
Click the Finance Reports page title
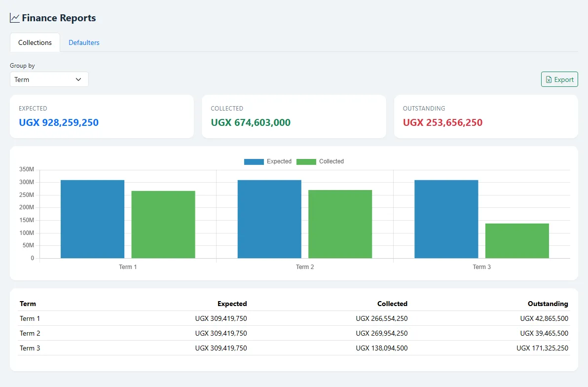(59, 18)
